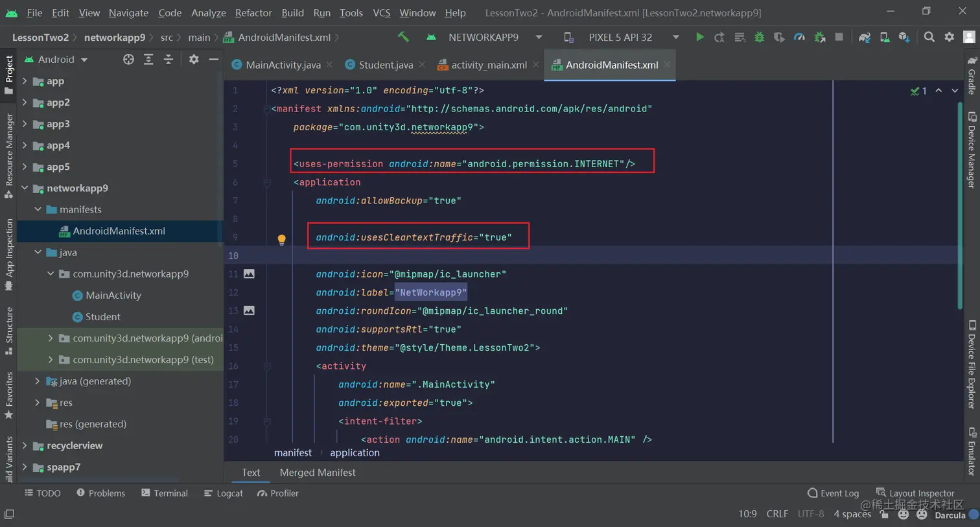Toggle tool window bars icon at bottom-left

click(9, 514)
